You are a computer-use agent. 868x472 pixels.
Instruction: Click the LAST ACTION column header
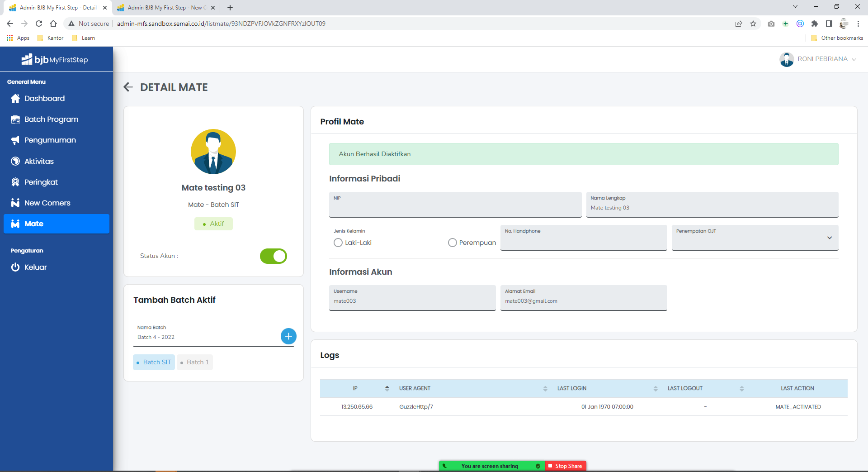coord(797,388)
